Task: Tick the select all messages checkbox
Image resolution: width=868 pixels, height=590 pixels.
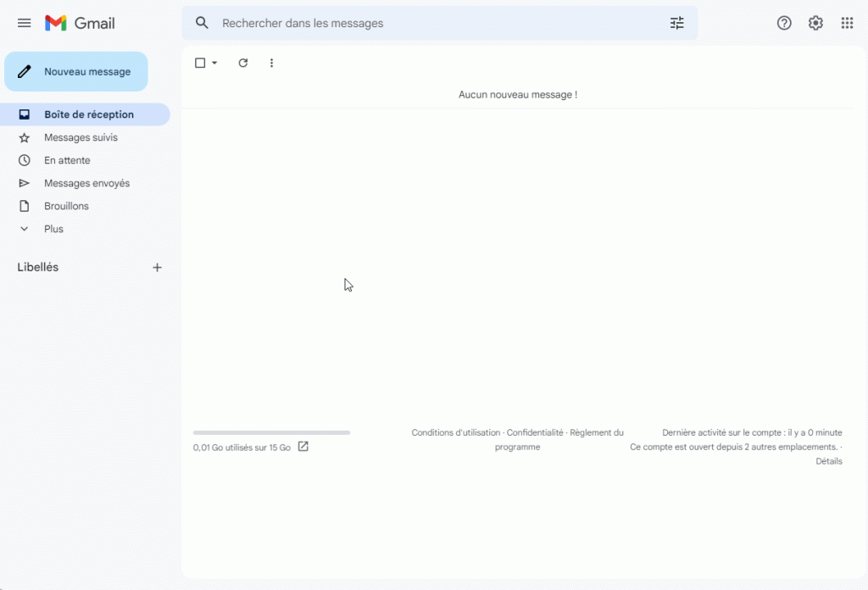Action: [200, 63]
